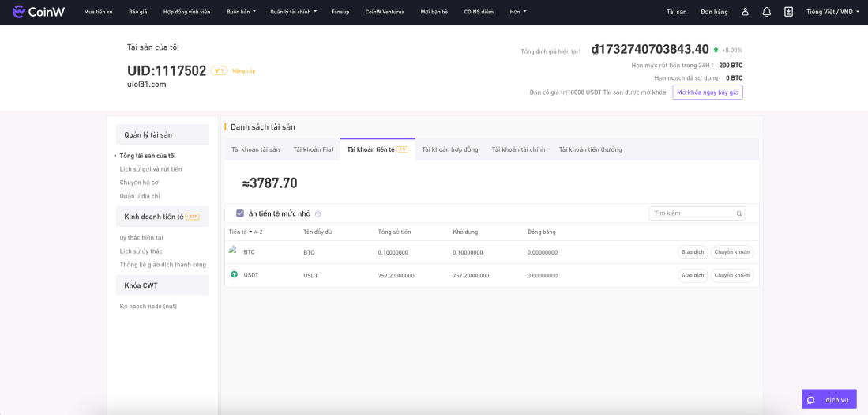Image resolution: width=868 pixels, height=415 pixels.
Task: Switch to Tài khoản tài chính tab
Action: (x=519, y=149)
